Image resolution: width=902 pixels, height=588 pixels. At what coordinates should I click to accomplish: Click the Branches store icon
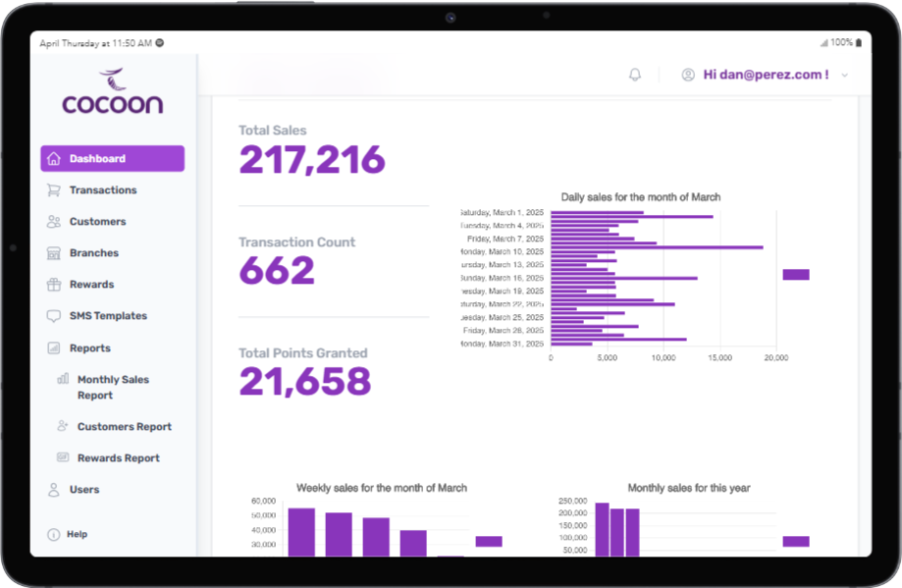tap(54, 253)
